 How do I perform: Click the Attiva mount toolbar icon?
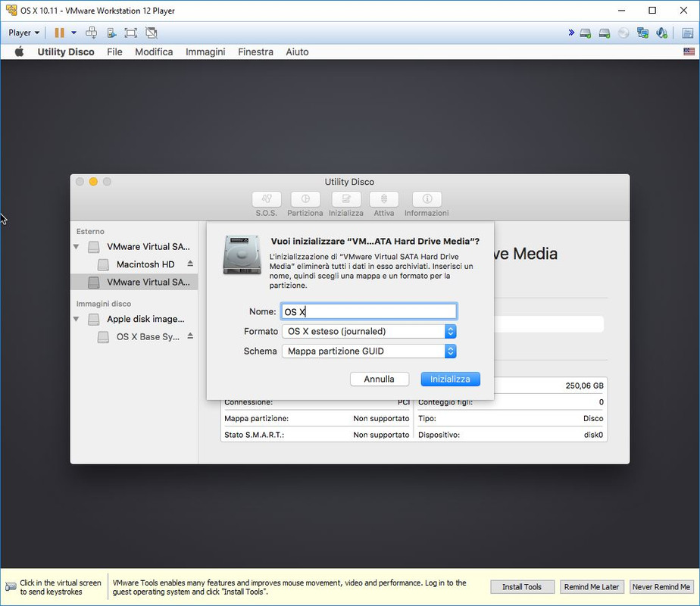tap(384, 199)
